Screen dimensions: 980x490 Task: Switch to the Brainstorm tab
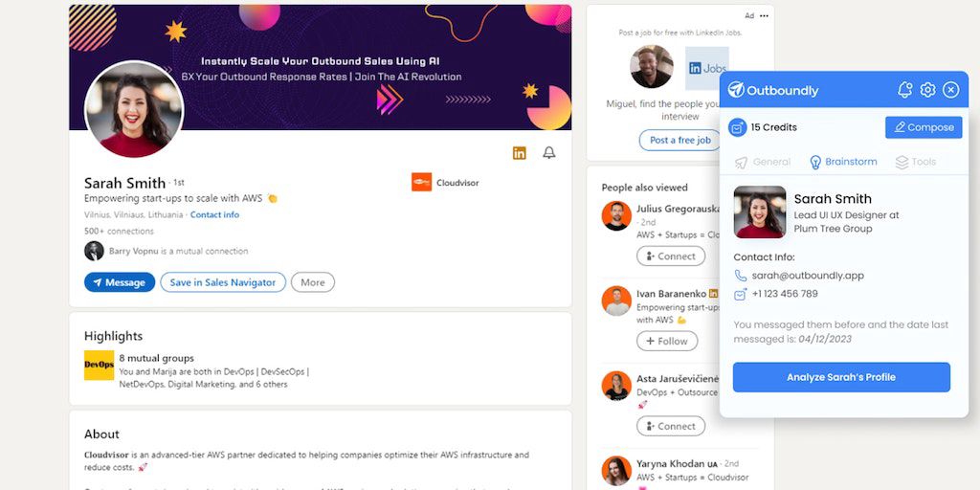[843, 162]
